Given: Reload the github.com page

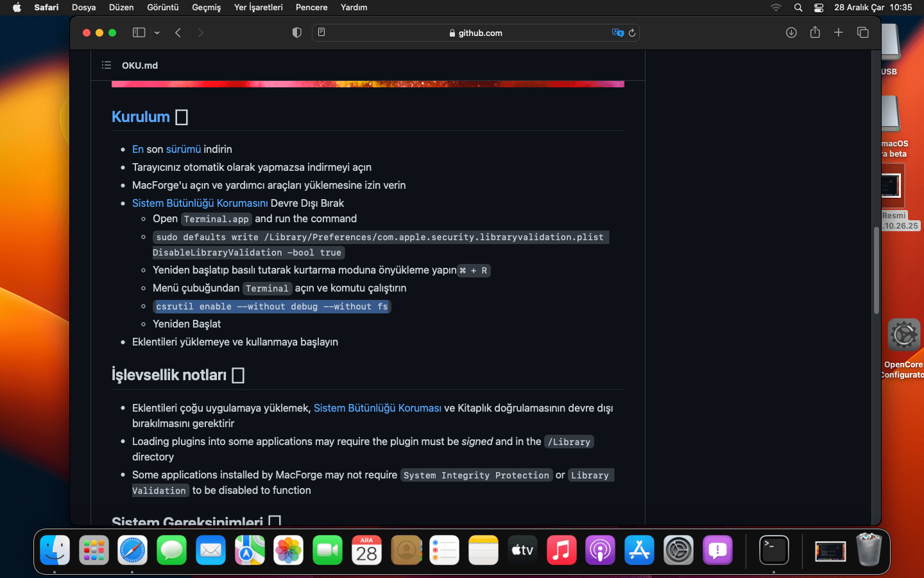Looking at the screenshot, I should (632, 33).
